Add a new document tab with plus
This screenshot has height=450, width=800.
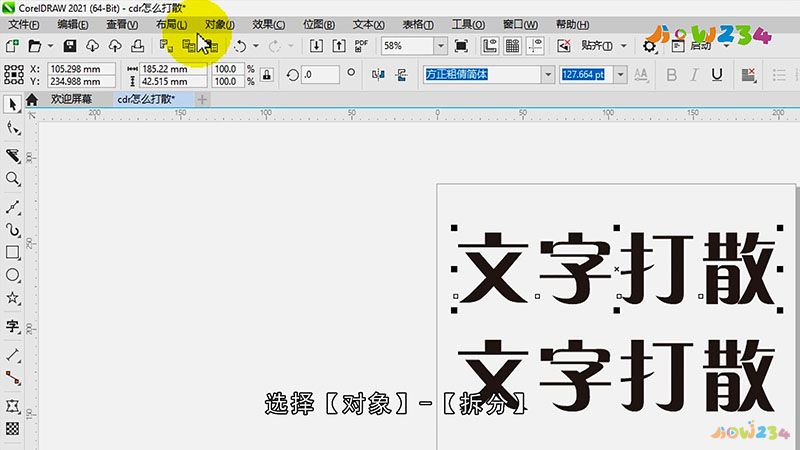click(x=202, y=99)
